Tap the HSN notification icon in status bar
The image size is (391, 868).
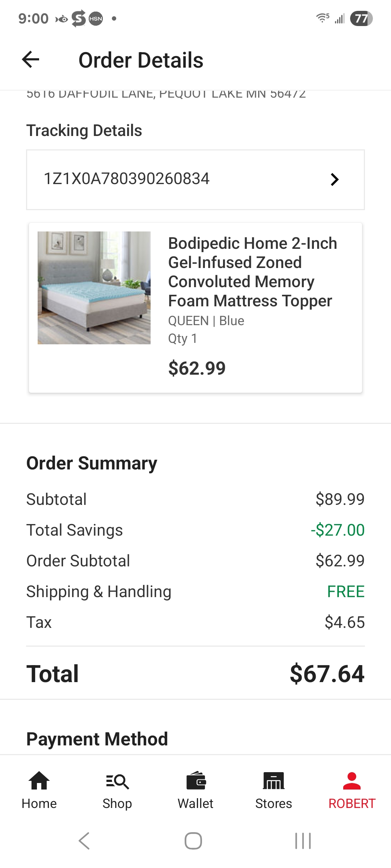tap(96, 18)
